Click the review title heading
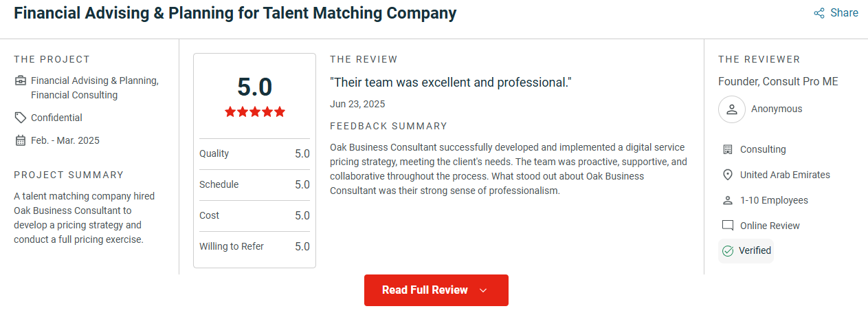The width and height of the screenshot is (868, 313). coord(235,13)
